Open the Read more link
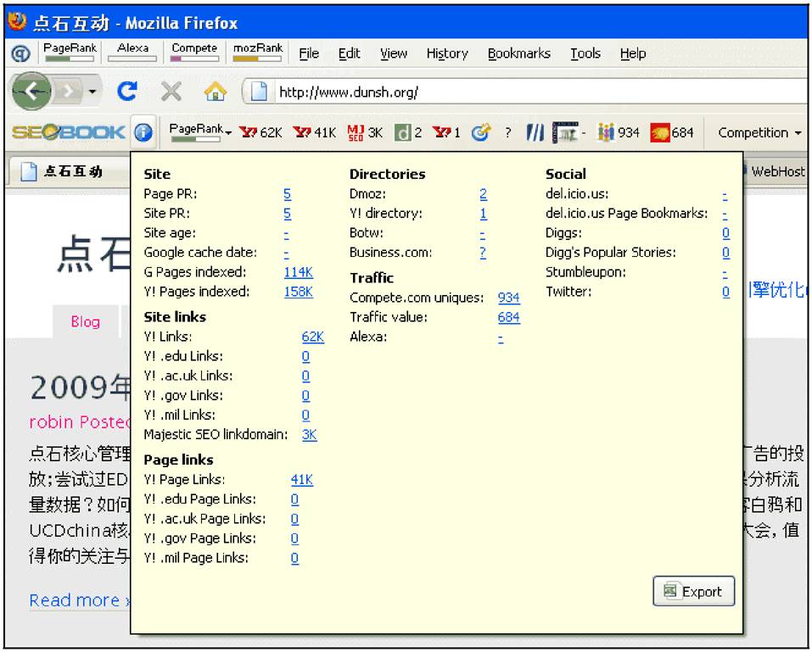This screenshot has height=652, width=812. tap(80, 600)
